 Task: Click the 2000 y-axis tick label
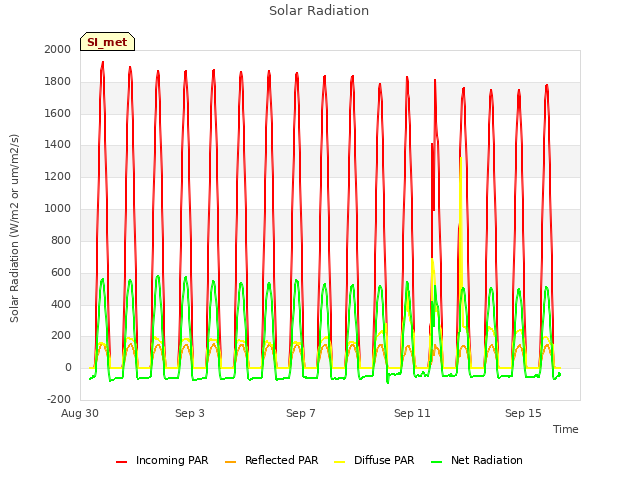(58, 49)
